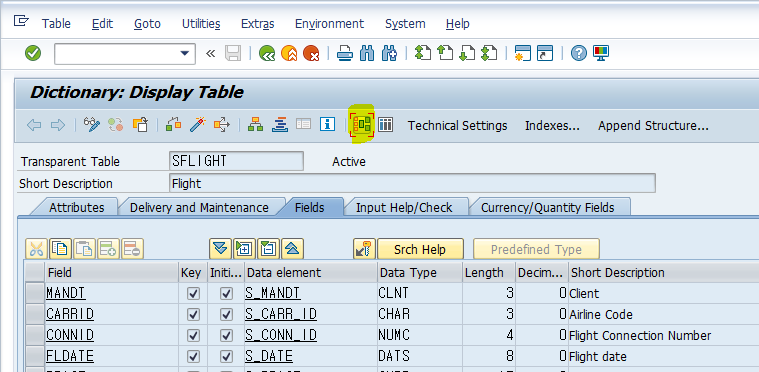This screenshot has height=372, width=759.
Task: Open the Customize Local Layout monitor icon
Action: click(601, 53)
